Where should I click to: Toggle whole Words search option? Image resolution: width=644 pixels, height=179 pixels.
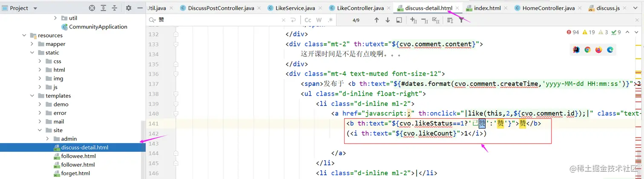click(x=319, y=20)
